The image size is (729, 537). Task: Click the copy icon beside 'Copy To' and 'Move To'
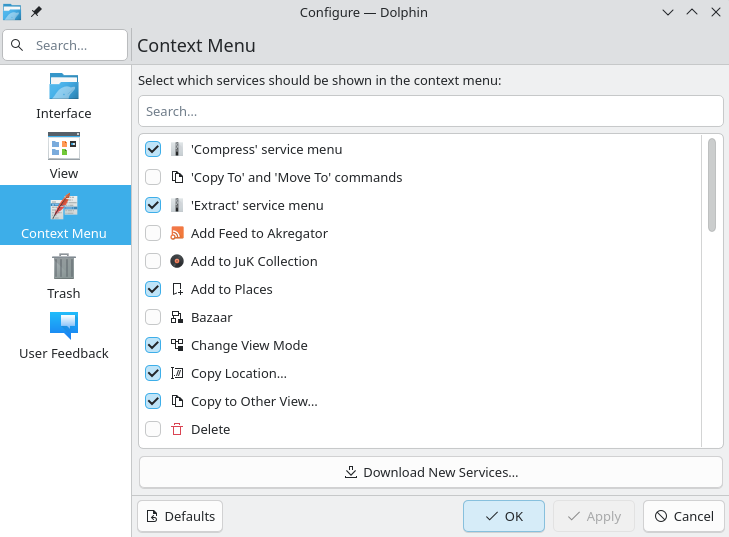tap(177, 177)
